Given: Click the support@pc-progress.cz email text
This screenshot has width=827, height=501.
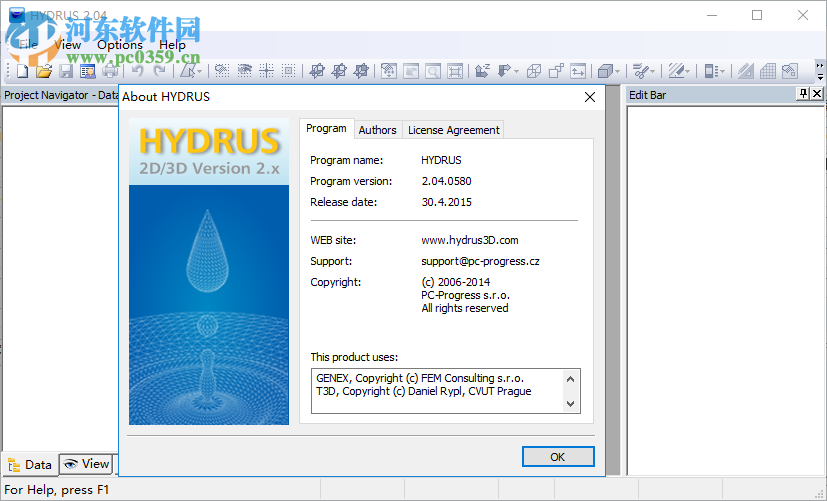Looking at the screenshot, I should (x=480, y=261).
